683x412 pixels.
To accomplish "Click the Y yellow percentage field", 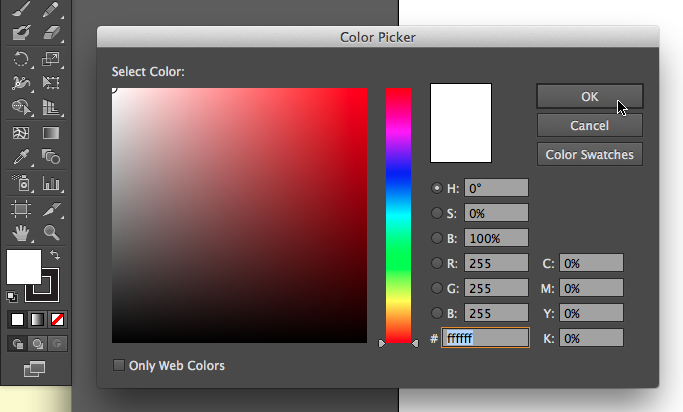I will click(591, 313).
